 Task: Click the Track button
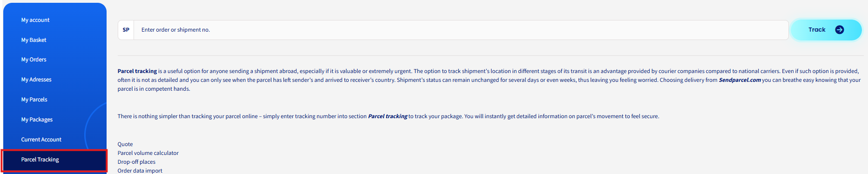tap(826, 30)
